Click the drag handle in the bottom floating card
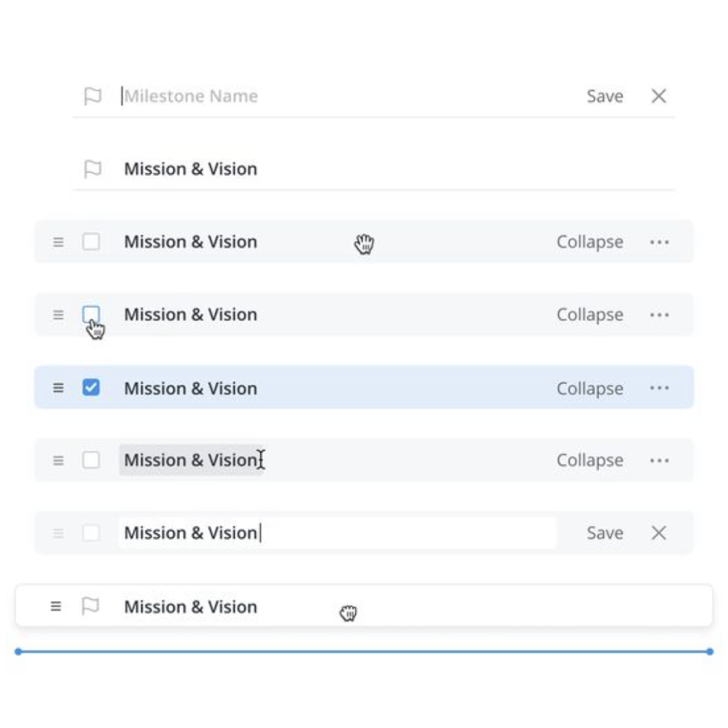 (56, 606)
